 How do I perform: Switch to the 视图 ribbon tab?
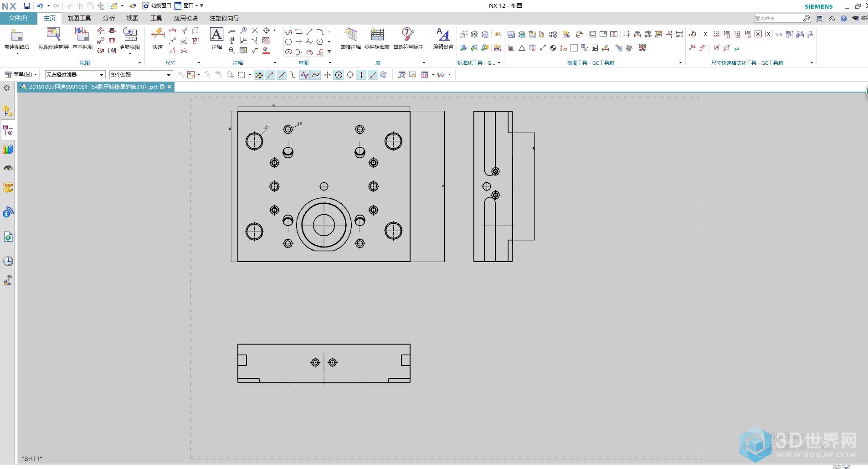(x=133, y=18)
